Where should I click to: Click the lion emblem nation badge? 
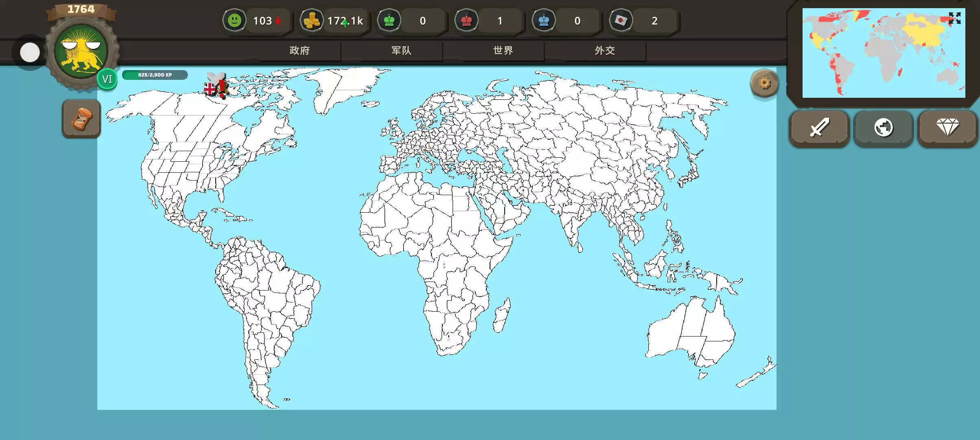82,52
